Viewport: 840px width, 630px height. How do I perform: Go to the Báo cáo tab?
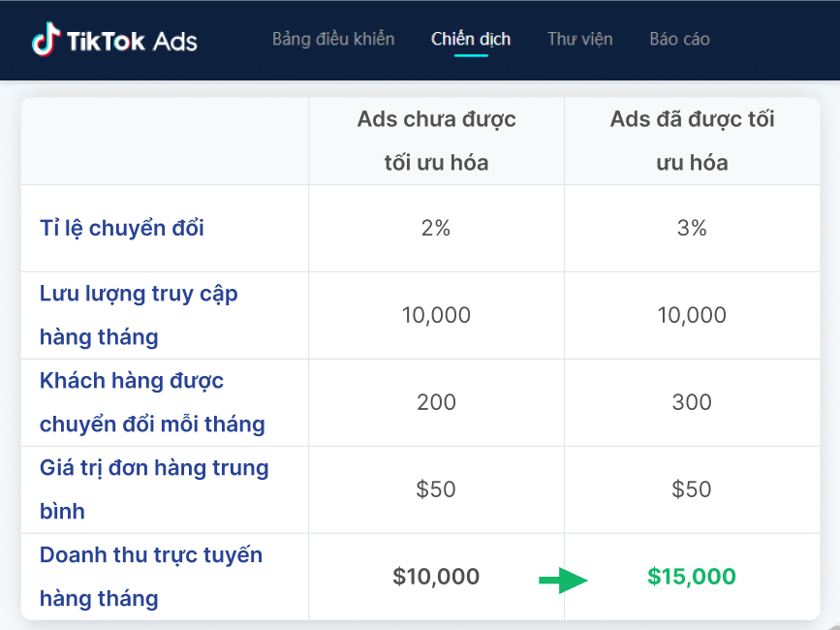tap(679, 40)
